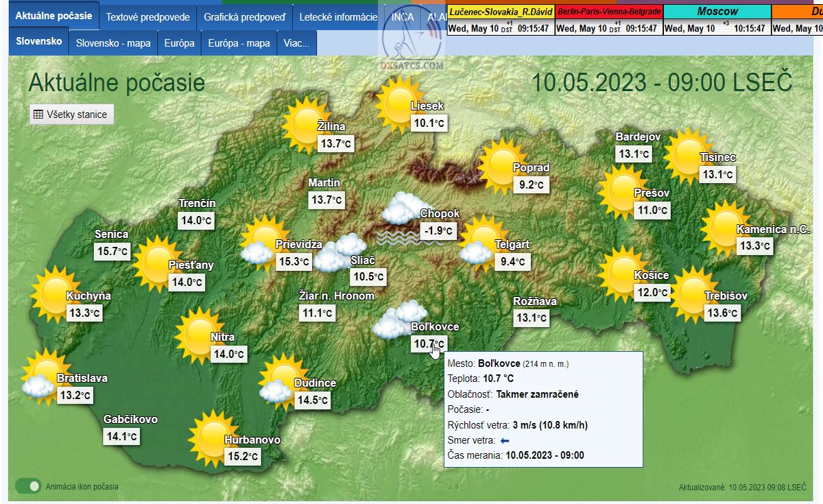Screen dimensions: 823x504
Task: Click the sunny weather icon at Liesek
Action: 397,103
